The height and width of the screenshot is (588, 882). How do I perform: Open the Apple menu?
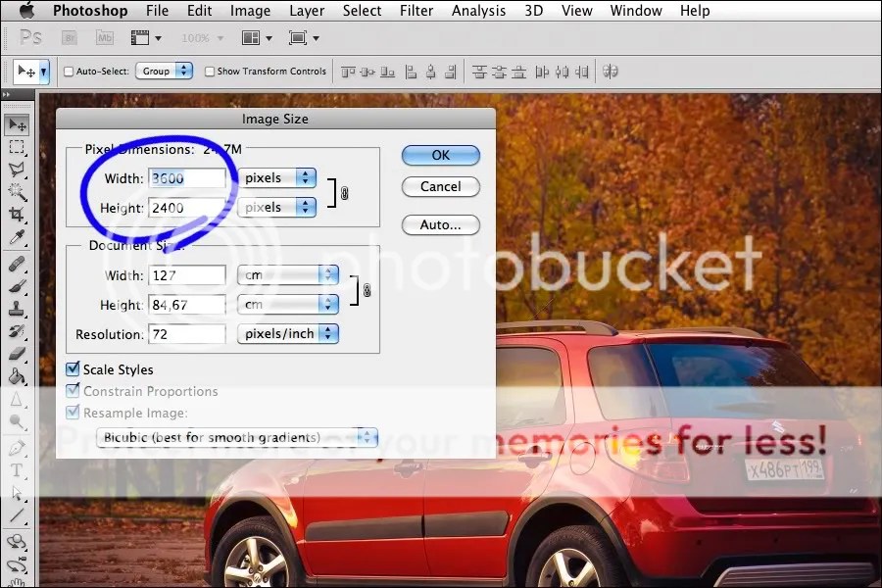coord(26,10)
